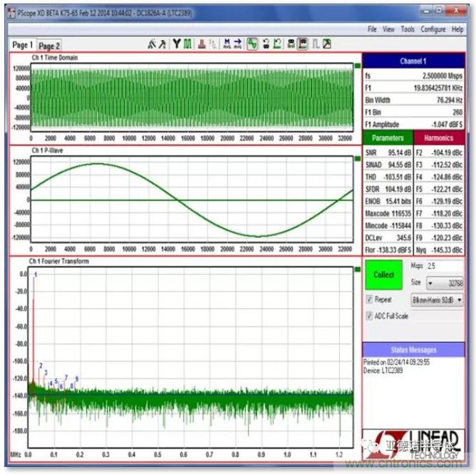
Task: Open the Tools menu
Action: point(408,29)
